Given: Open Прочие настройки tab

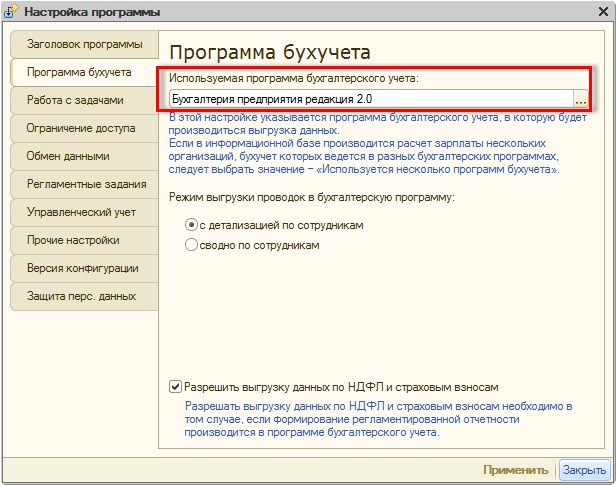Looking at the screenshot, I should click(84, 240).
